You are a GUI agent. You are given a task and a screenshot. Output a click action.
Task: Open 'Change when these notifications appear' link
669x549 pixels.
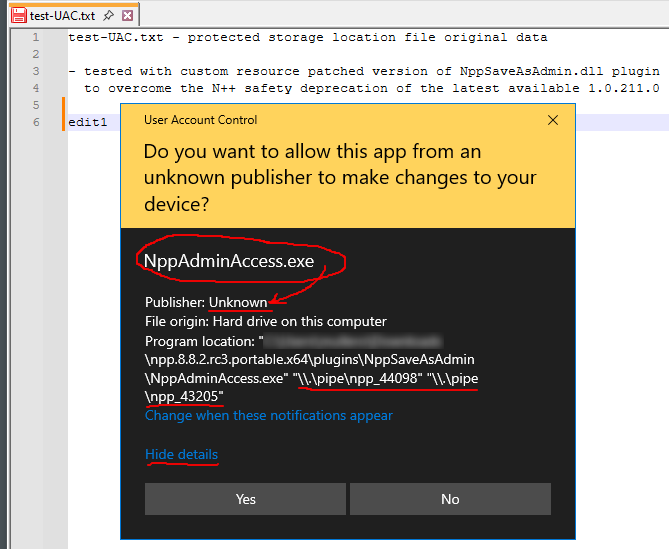(x=269, y=415)
